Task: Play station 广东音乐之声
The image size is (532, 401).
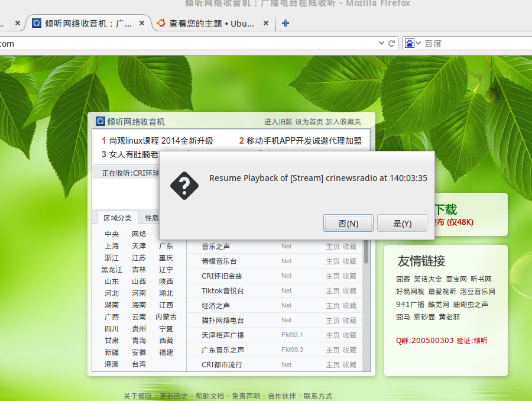Action: click(x=223, y=350)
